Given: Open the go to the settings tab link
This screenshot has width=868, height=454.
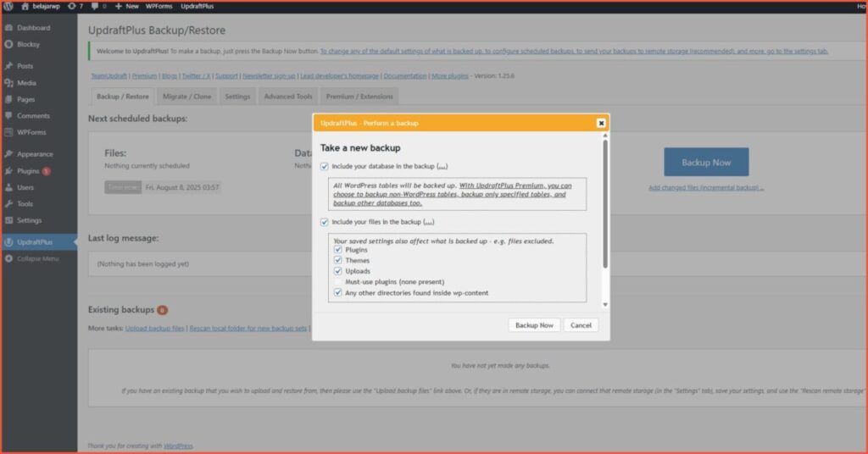Looking at the screenshot, I should [574, 52].
